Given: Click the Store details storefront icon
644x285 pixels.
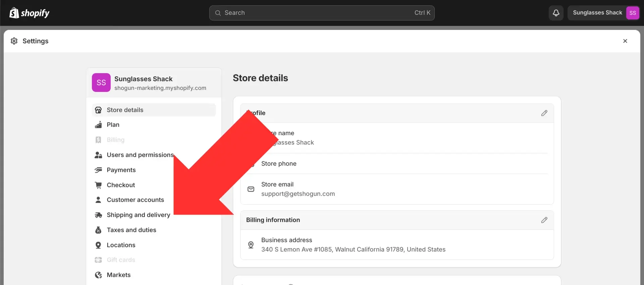Looking at the screenshot, I should (98, 110).
